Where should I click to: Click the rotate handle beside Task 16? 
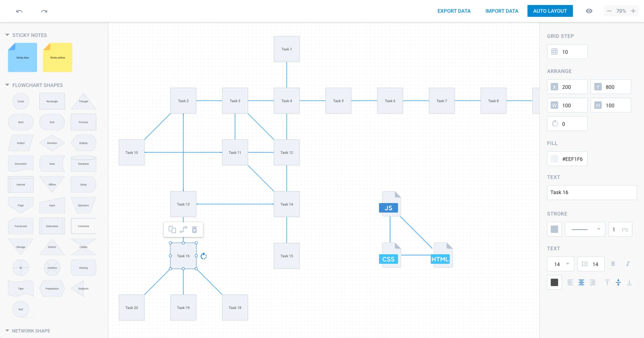[203, 256]
